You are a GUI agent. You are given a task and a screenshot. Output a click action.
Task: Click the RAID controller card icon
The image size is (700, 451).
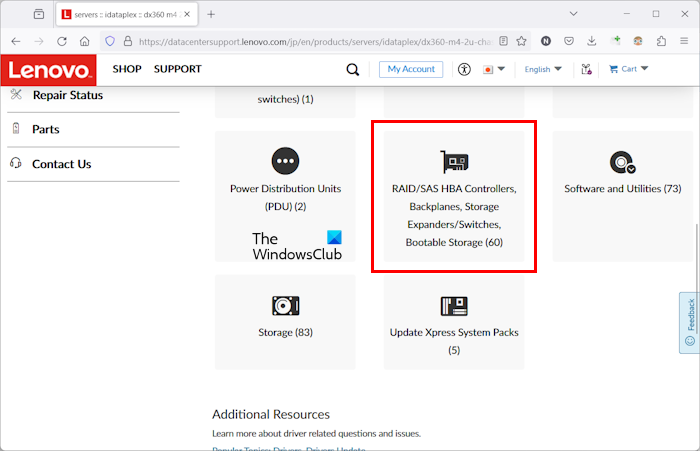454,162
